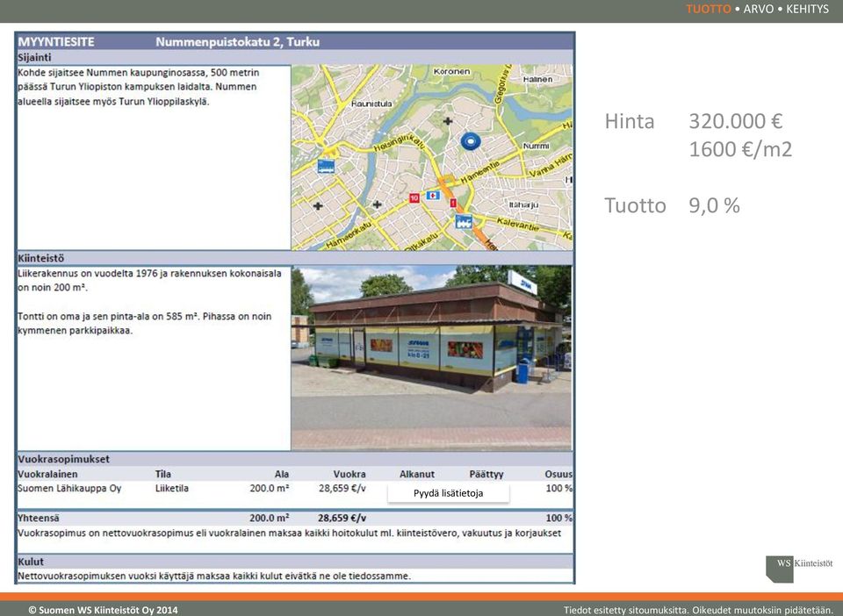The height and width of the screenshot is (616, 843).
Task: Click the Tiedot esitetty sitoumuksitta disclaimer
Action: [698, 610]
